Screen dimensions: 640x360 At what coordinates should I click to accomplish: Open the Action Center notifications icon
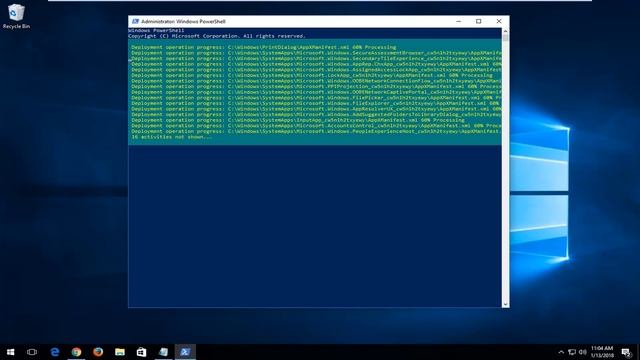coord(626,352)
